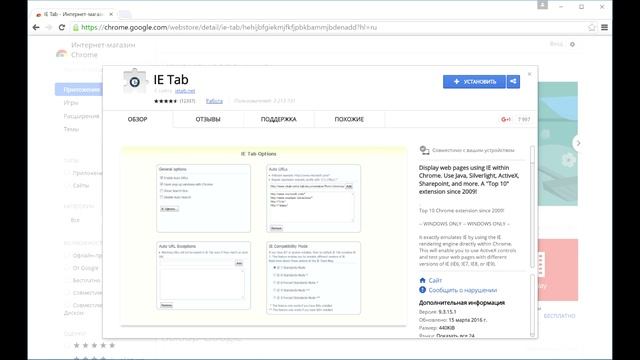Click the teal promo tile behind dialog
Image resolution: width=640 pixels, height=360 pixels.
click(x=558, y=144)
